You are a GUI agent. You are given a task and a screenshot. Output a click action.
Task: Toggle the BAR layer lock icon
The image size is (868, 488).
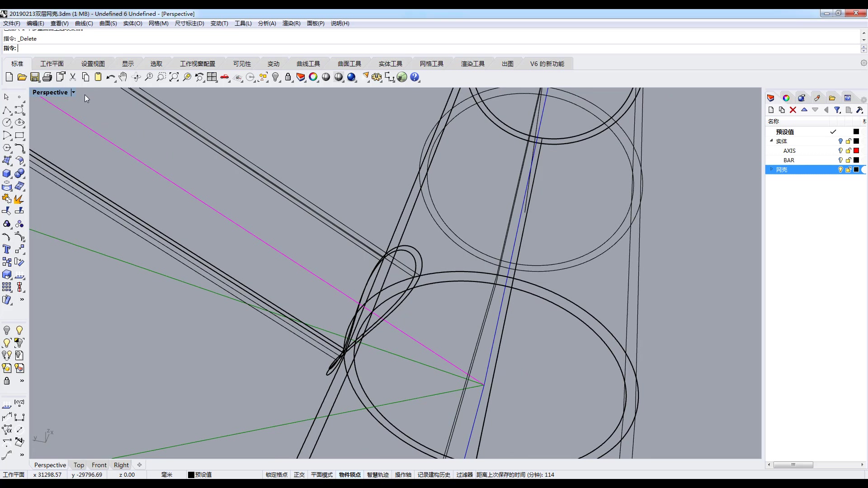(849, 160)
